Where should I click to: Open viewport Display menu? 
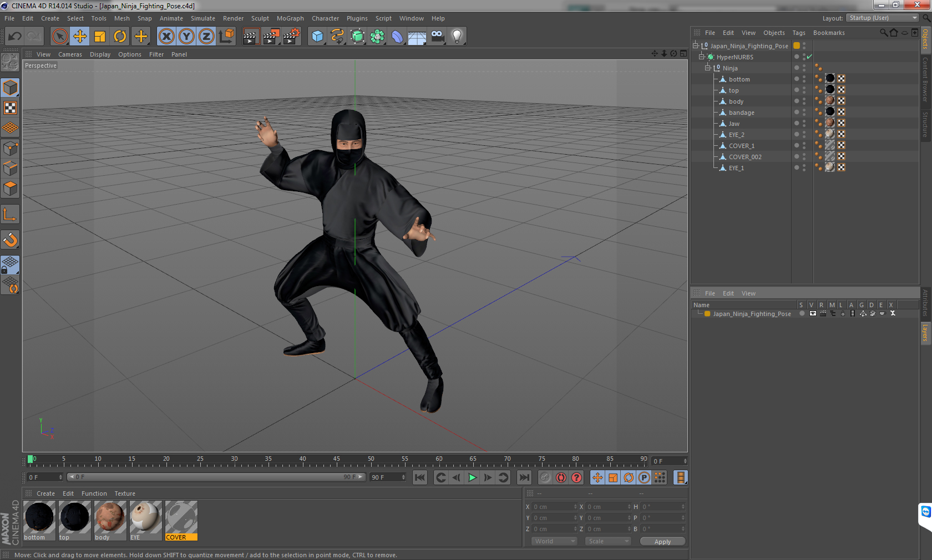100,54
